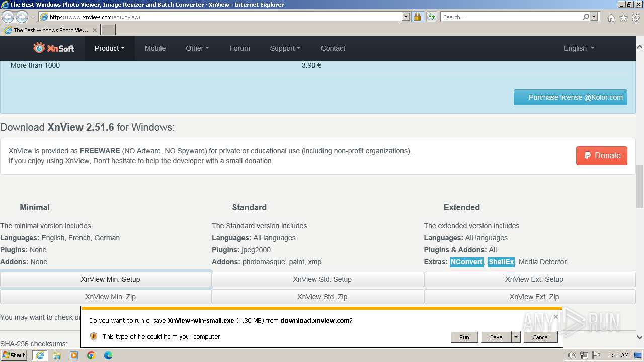This screenshot has width=644, height=362.
Task: Open the media player taskbar icon
Action: [74, 355]
